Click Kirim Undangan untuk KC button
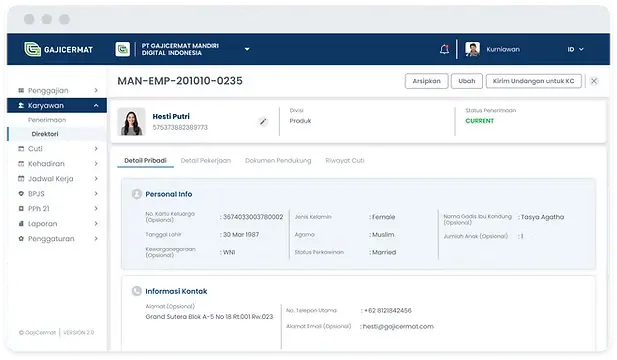 [x=534, y=81]
